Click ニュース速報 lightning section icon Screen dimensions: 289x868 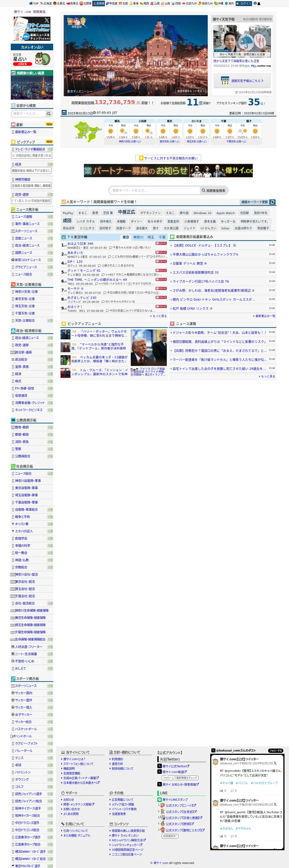coord(172,324)
